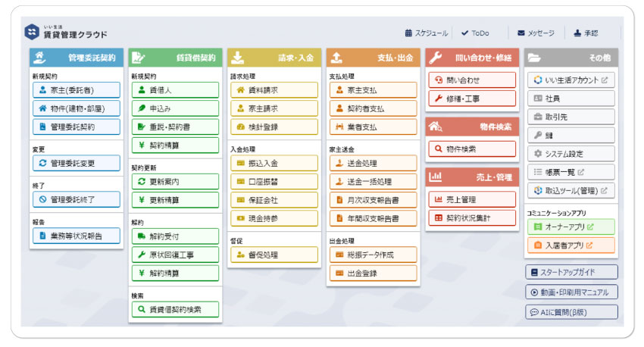Open 年間収支報告書 button

pyautogui.click(x=374, y=218)
